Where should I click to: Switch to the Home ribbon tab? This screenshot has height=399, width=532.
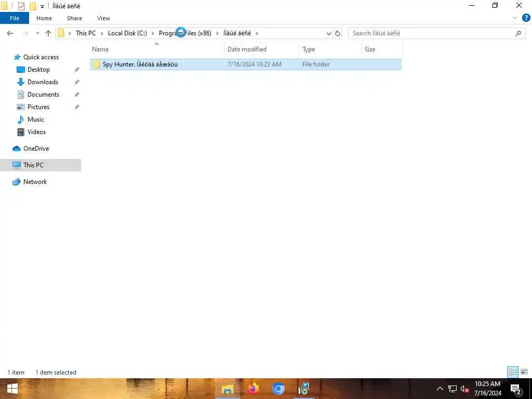point(44,18)
